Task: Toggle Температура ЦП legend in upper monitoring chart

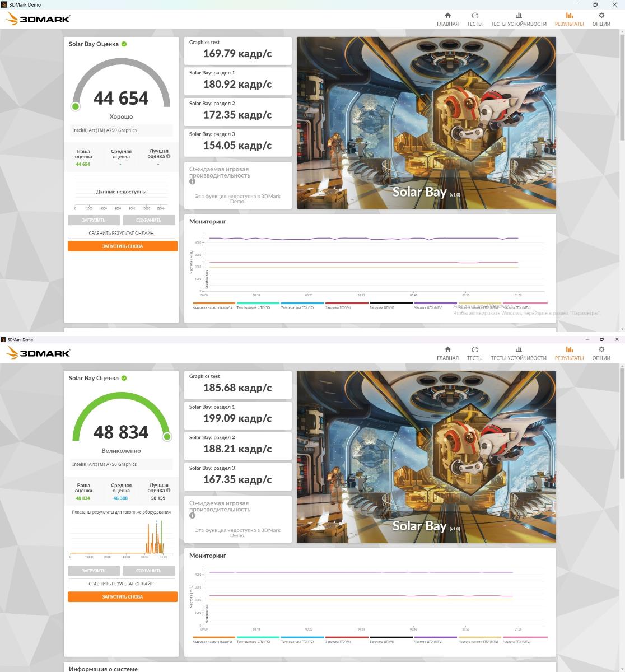Action: [x=258, y=306]
